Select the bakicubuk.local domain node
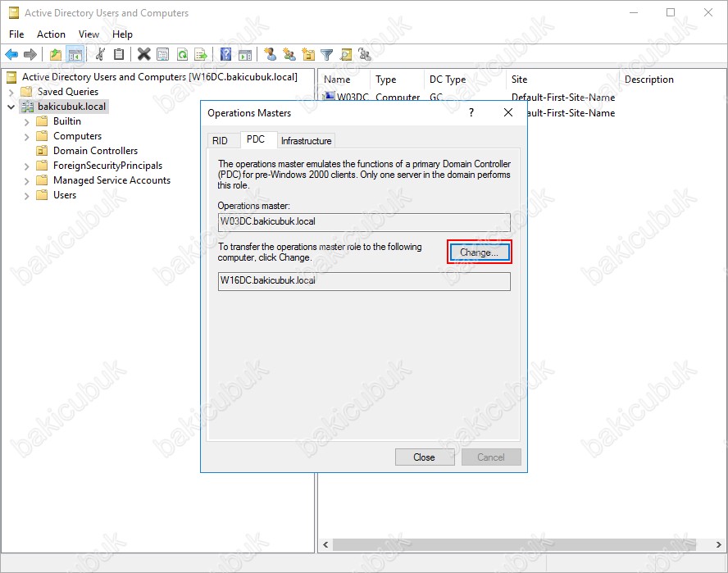The height and width of the screenshot is (573, 728). (x=72, y=107)
